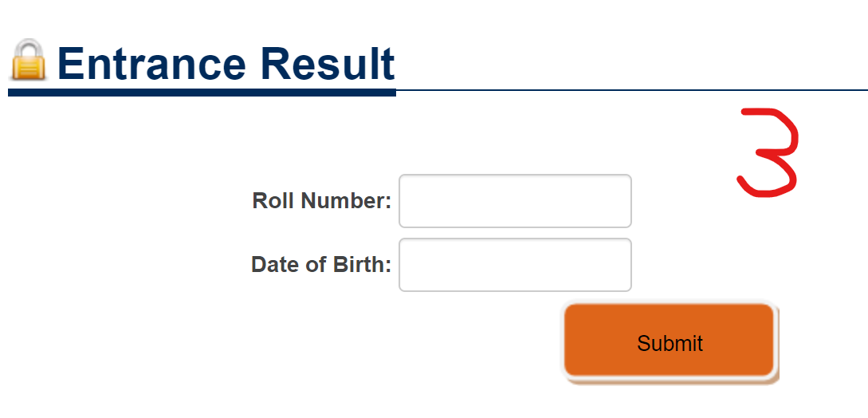Click the word Date in the label
Screen dimensions: 868x418
click(274, 264)
